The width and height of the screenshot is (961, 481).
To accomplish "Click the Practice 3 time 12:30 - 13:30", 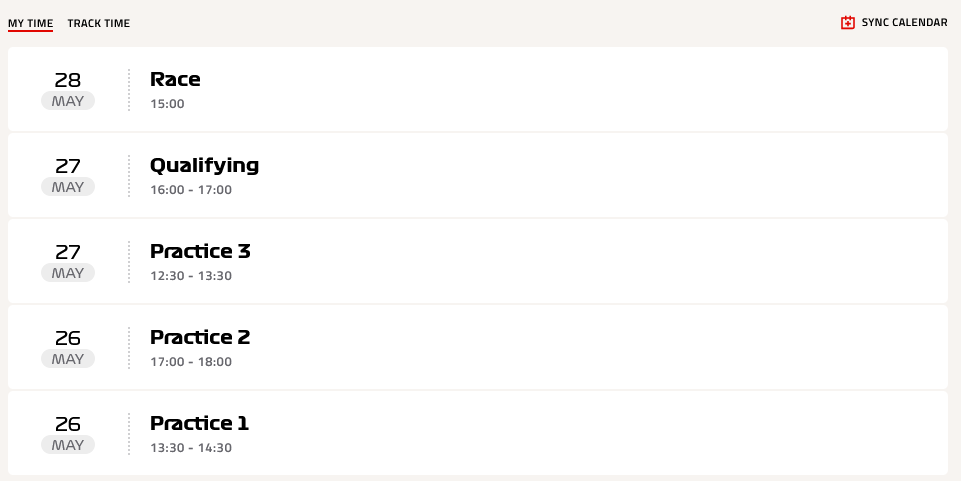I will [x=191, y=276].
